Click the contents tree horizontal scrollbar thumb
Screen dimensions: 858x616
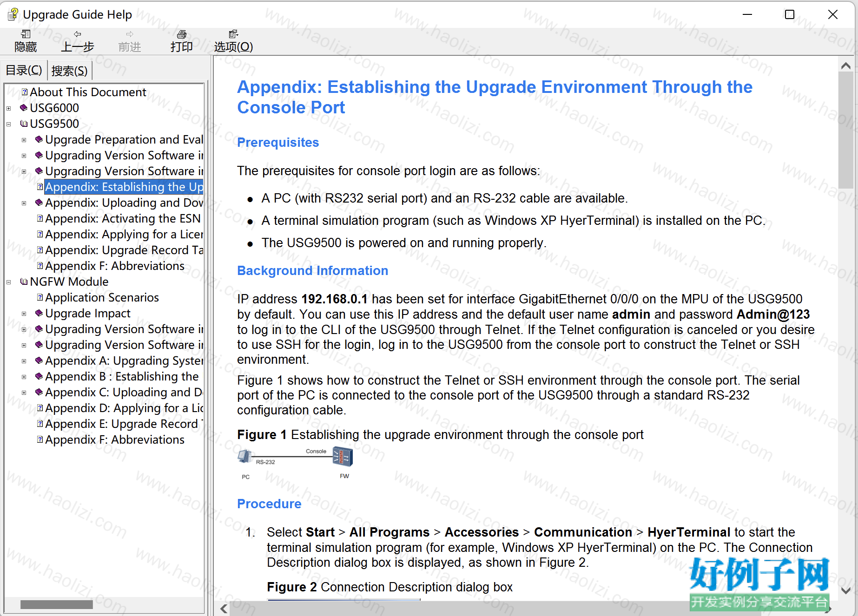(x=57, y=604)
